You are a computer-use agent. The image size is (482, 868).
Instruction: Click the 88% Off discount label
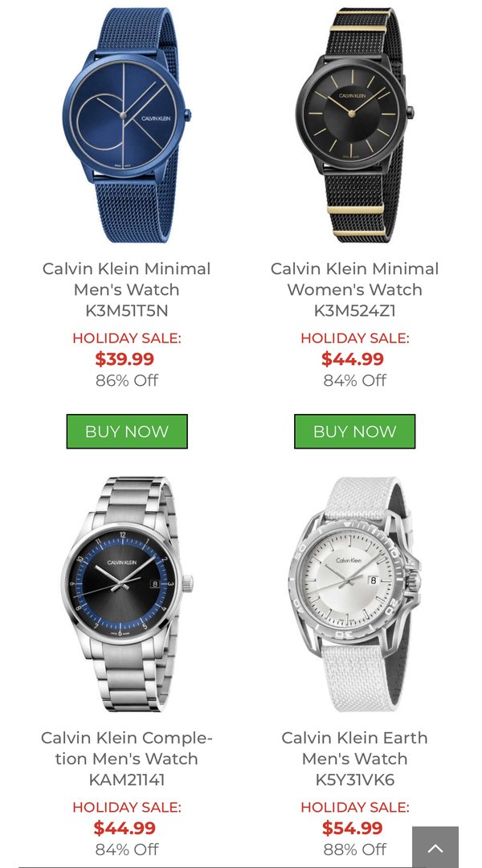tap(355, 850)
